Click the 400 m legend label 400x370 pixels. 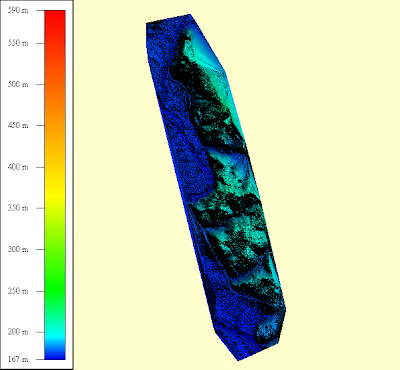click(x=18, y=167)
